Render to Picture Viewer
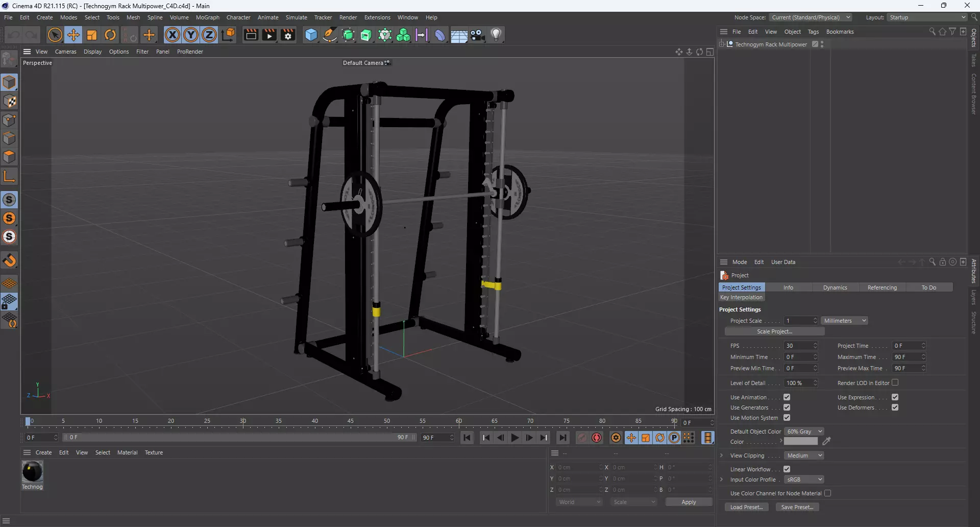The height and width of the screenshot is (527, 980). (269, 35)
